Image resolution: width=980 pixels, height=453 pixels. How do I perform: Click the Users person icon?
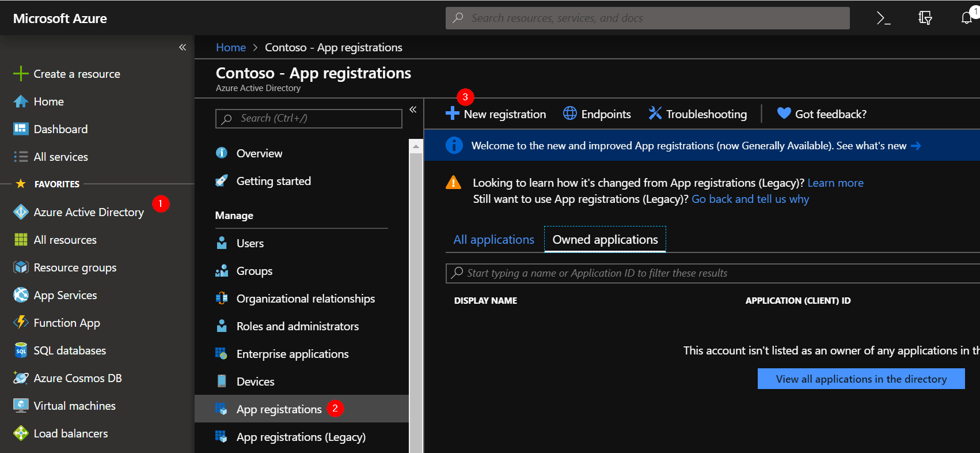(x=221, y=243)
